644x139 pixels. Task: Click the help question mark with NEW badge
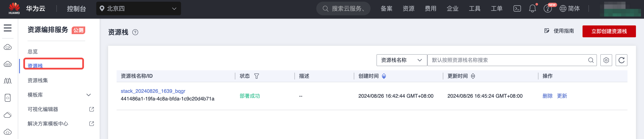pyautogui.click(x=548, y=9)
